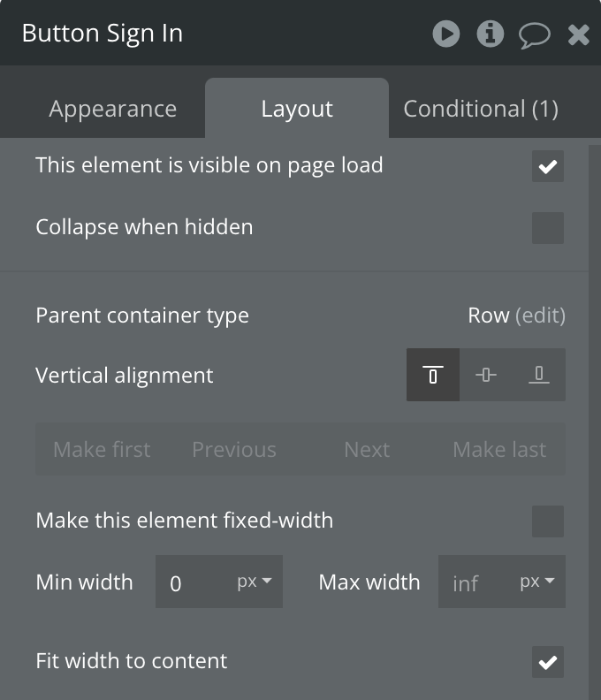
Task: Toggle visible on page load checkbox
Action: (548, 166)
